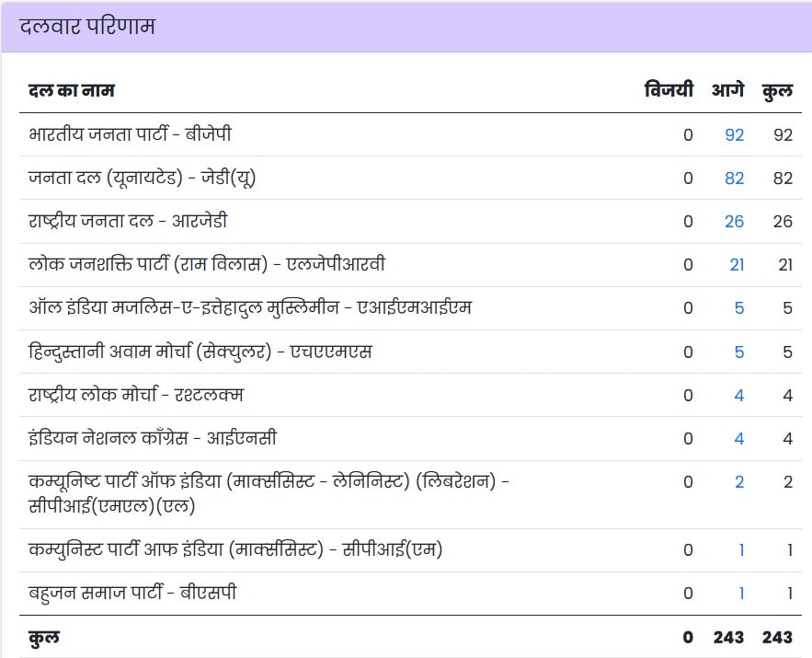Click the आगे column header
This screenshot has height=658, width=812.
(727, 90)
